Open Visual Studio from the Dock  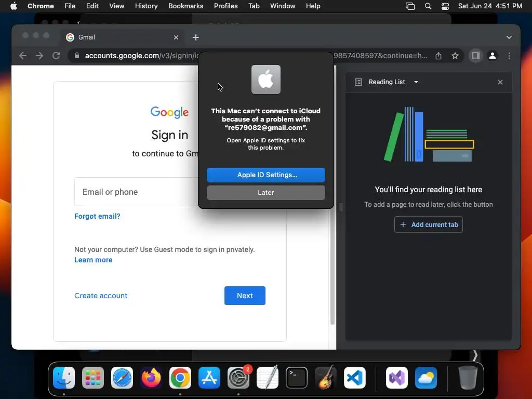pos(397,378)
